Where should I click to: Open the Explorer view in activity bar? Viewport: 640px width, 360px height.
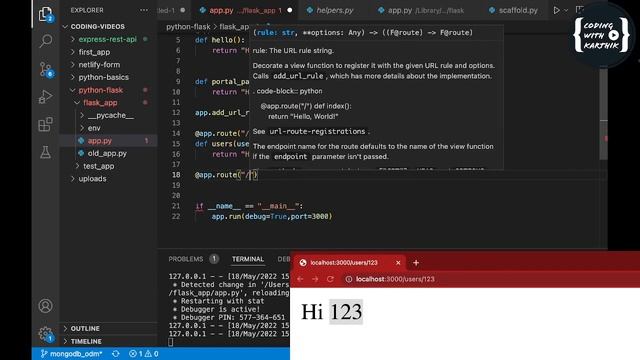pyautogui.click(x=45, y=14)
